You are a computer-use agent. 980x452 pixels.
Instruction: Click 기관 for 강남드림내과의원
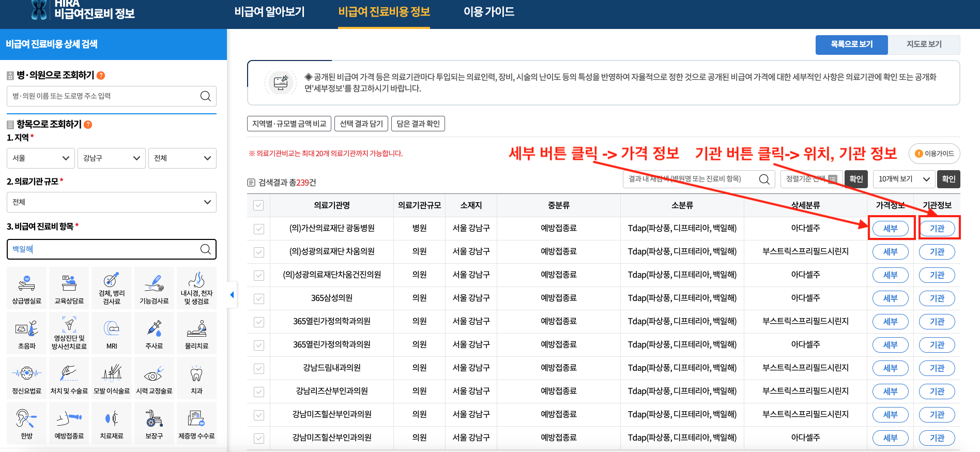(x=937, y=368)
